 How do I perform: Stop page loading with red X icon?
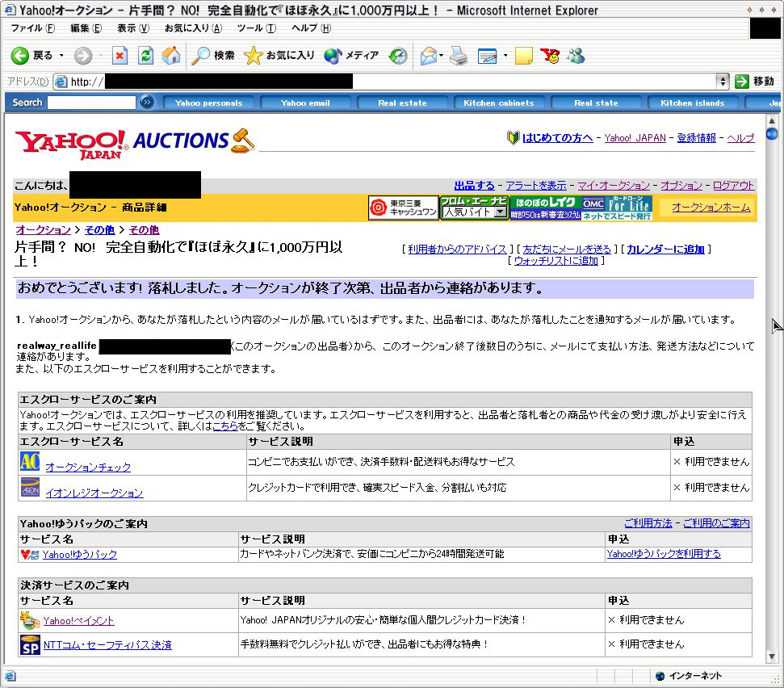119,56
